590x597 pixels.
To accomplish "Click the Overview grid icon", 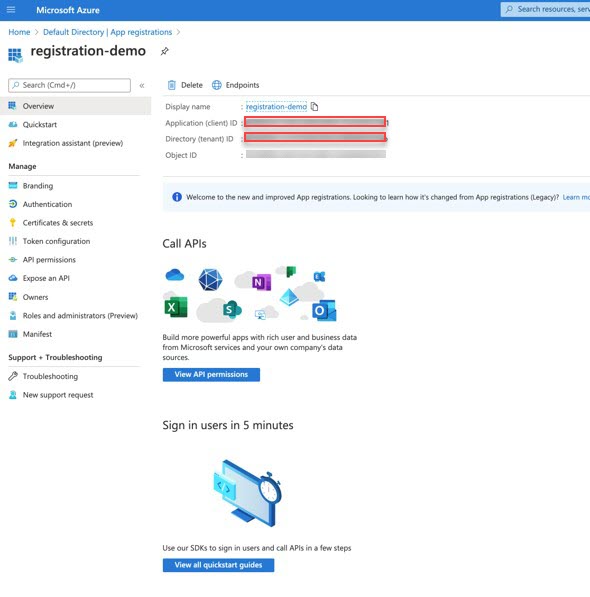I will pyautogui.click(x=13, y=105).
